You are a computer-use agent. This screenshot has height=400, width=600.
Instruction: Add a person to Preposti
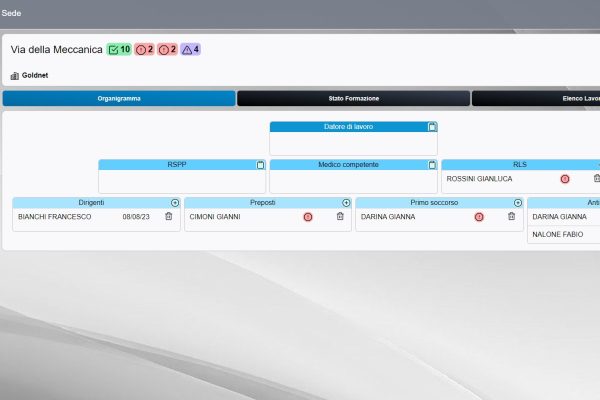(346, 203)
